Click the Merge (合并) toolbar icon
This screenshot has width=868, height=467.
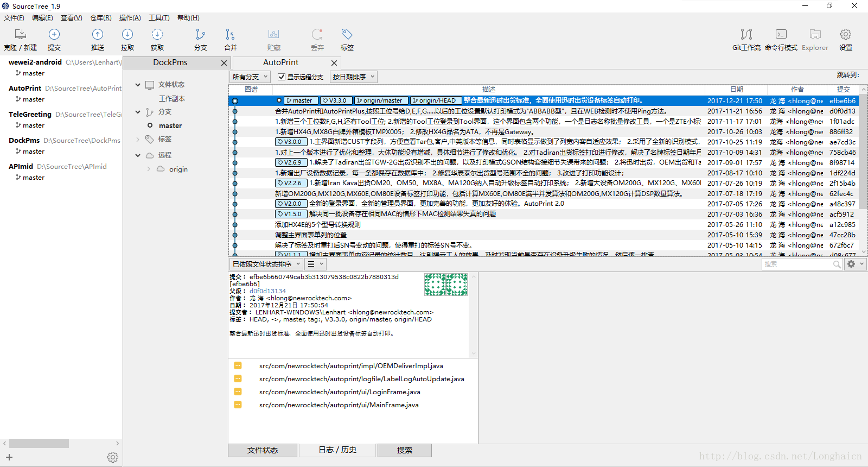point(231,35)
